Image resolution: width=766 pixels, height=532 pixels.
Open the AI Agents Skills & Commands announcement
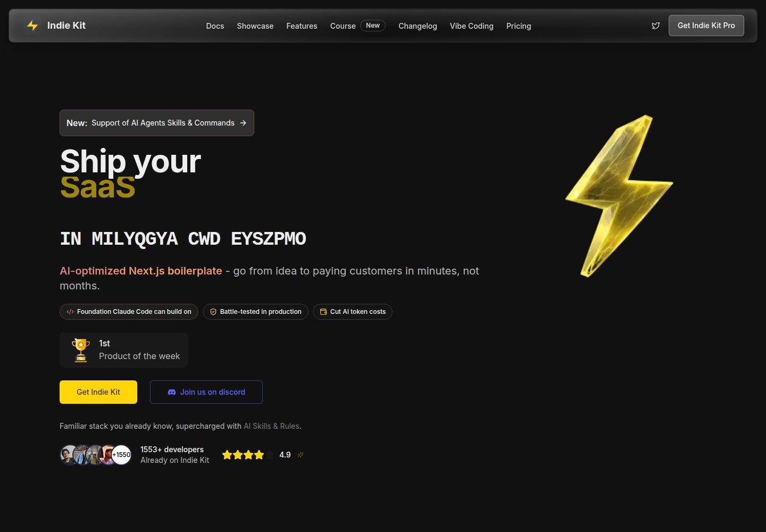click(157, 123)
